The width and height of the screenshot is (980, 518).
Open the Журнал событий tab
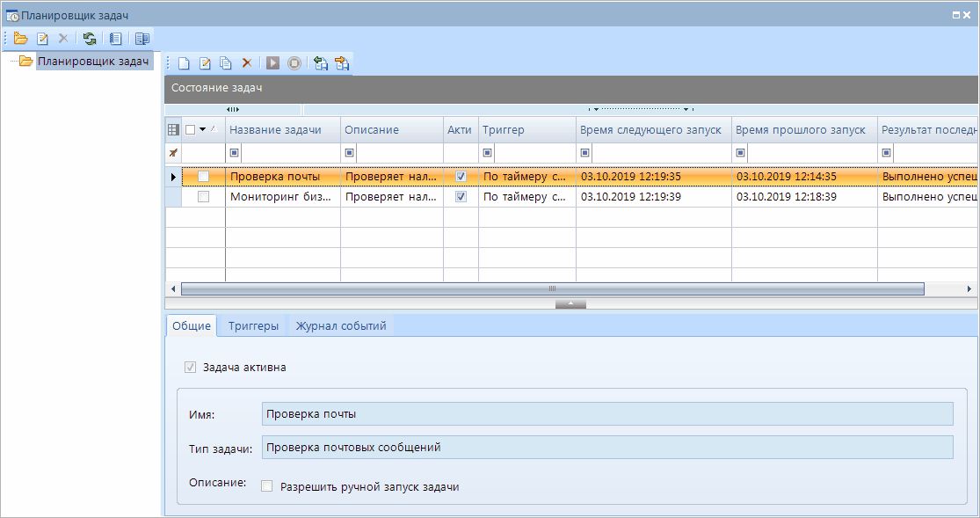click(340, 325)
